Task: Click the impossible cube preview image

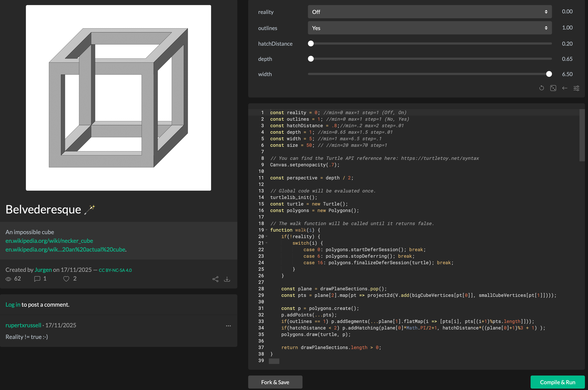Action: coord(118,98)
